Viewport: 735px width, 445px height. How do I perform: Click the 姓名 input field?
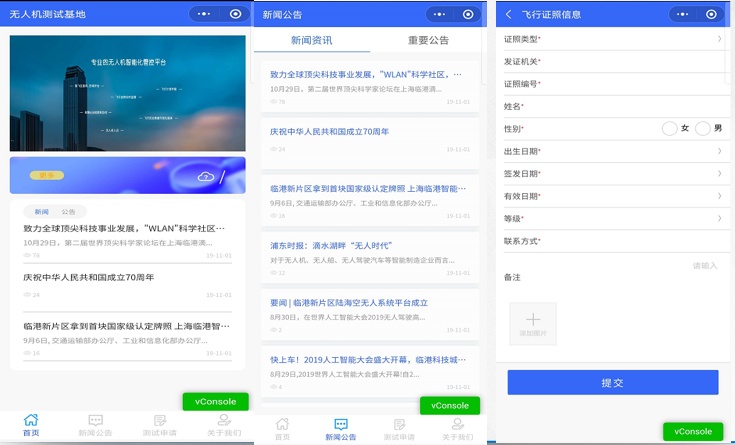point(616,106)
